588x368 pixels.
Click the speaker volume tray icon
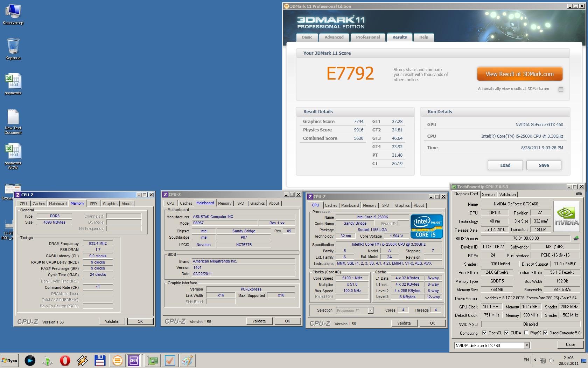[551, 360]
